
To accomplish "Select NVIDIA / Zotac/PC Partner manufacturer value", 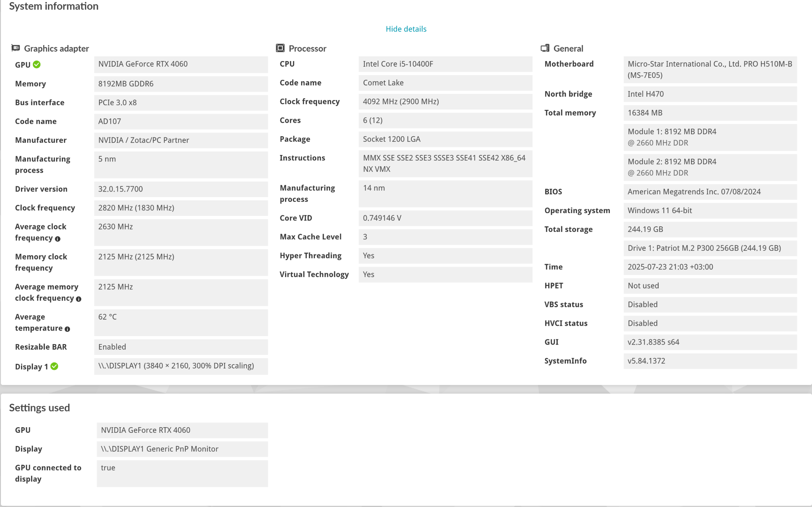I will (181, 140).
